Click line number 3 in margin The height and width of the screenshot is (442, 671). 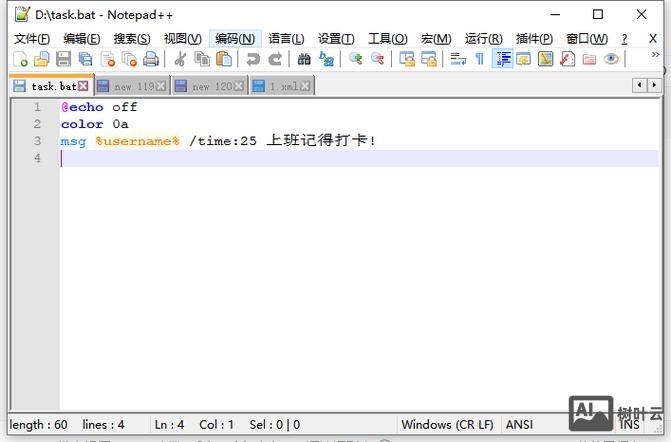click(x=37, y=141)
